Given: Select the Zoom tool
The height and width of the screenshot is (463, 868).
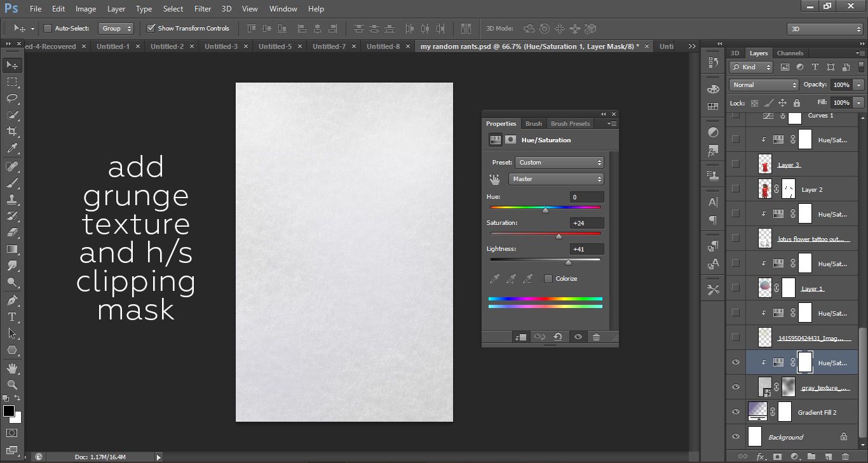Looking at the screenshot, I should 12,384.
